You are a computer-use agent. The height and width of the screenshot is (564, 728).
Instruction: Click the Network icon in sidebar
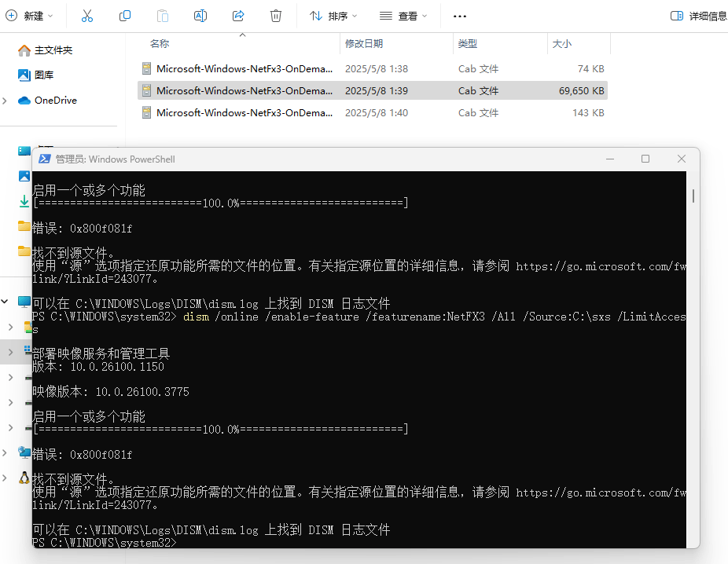tap(24, 452)
